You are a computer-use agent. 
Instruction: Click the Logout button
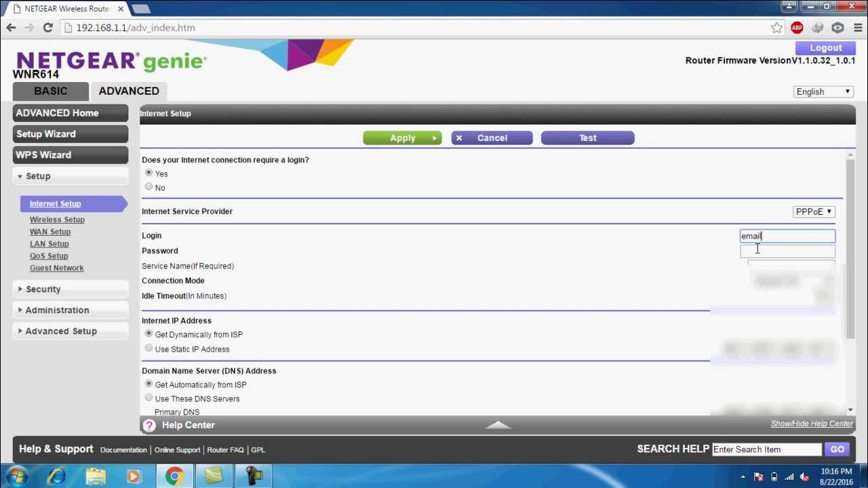click(825, 48)
